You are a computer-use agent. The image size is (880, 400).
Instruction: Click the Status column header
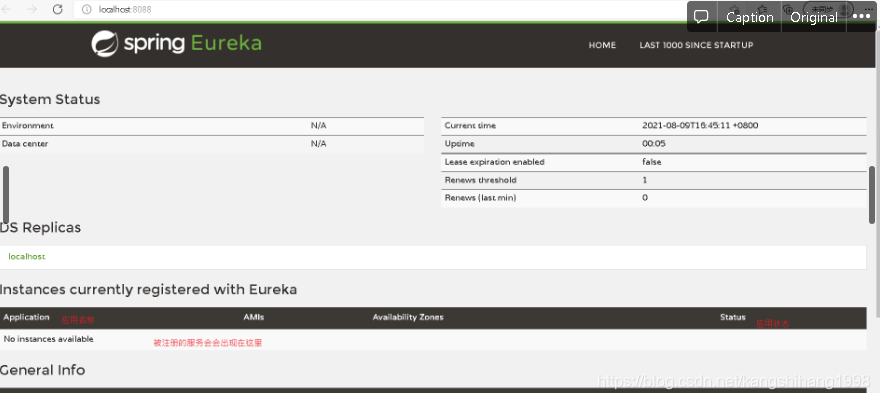click(x=732, y=317)
